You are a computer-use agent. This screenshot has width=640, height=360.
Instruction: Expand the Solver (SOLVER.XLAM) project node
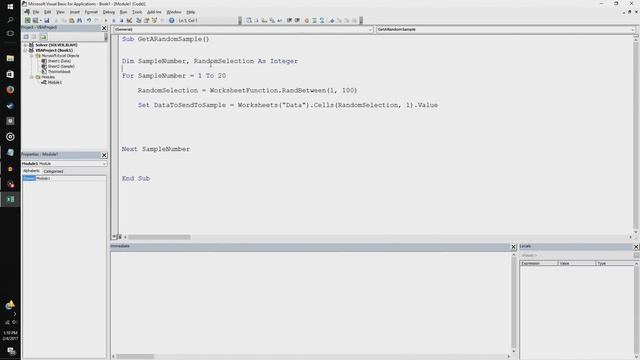[25, 45]
